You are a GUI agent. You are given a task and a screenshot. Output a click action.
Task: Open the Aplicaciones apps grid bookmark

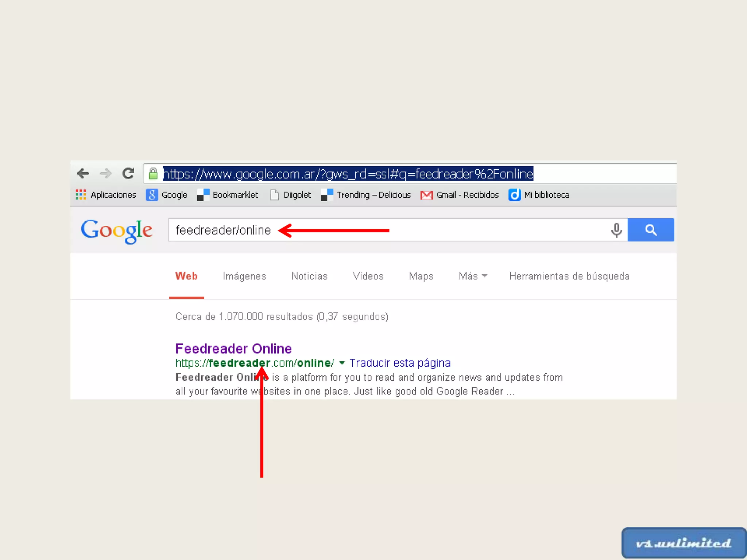106,195
